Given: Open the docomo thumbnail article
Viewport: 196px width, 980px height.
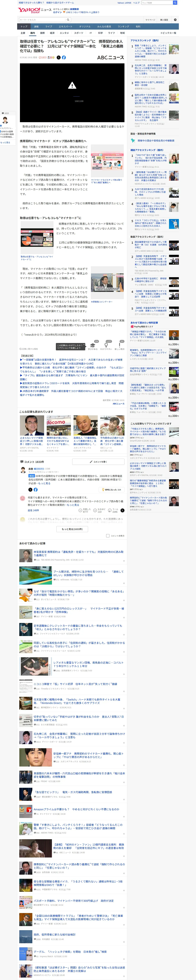Looking at the screenshot, I should [59, 425].
